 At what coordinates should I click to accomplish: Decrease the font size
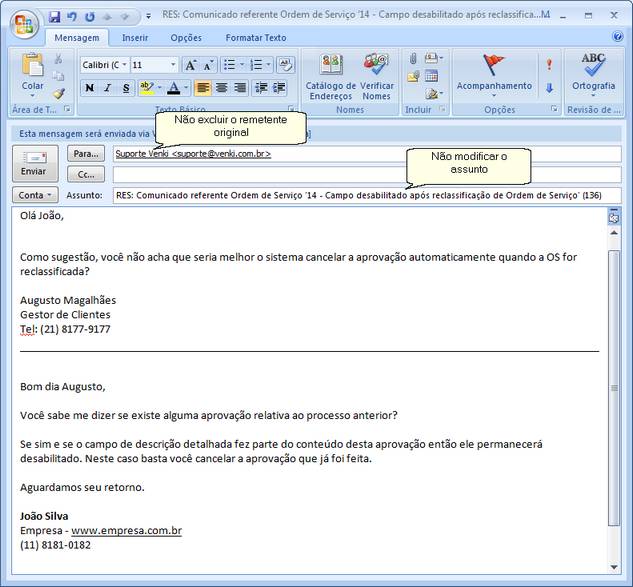pos(208,65)
